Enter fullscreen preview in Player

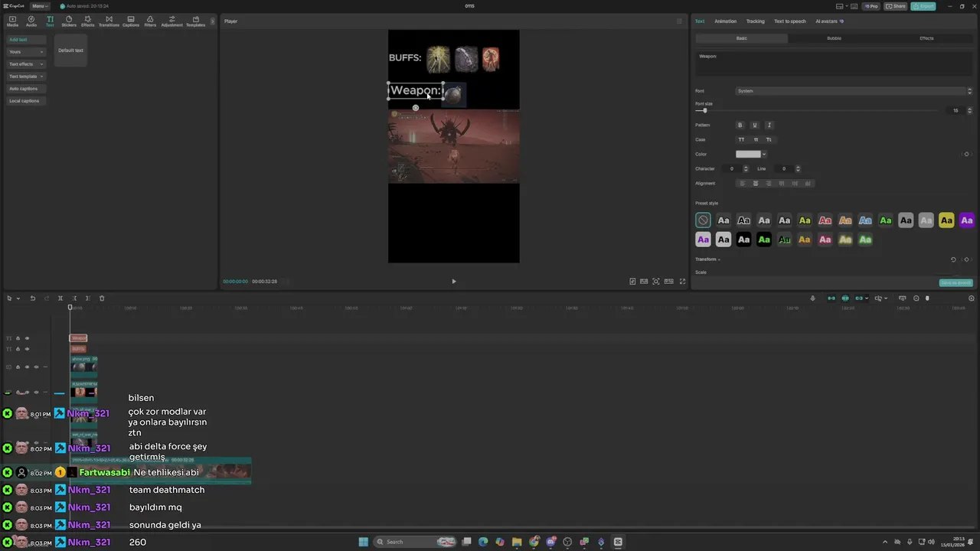pyautogui.click(x=682, y=282)
